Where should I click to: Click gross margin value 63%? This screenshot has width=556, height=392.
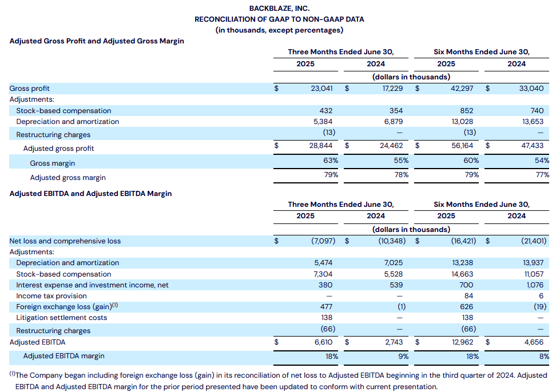(x=331, y=161)
